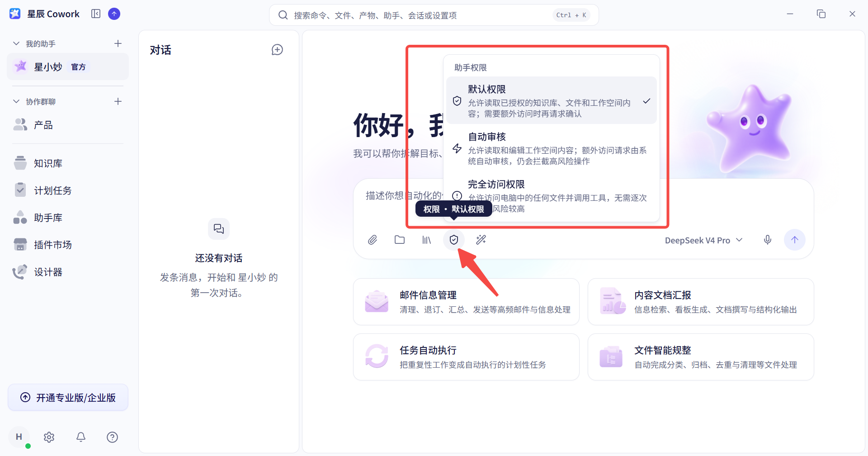Click the magic wand optimize icon

(481, 240)
